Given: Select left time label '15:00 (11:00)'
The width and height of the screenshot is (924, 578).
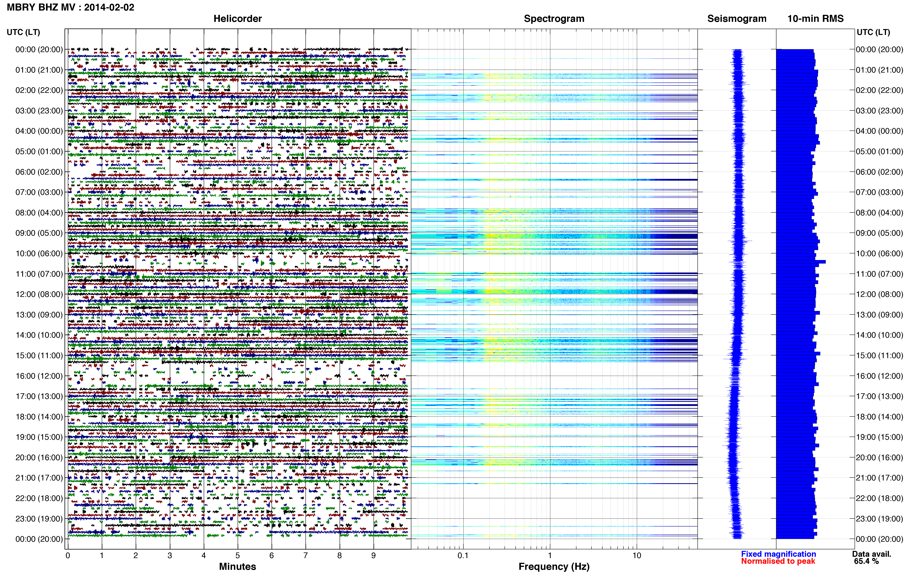Looking at the screenshot, I should click(39, 355).
